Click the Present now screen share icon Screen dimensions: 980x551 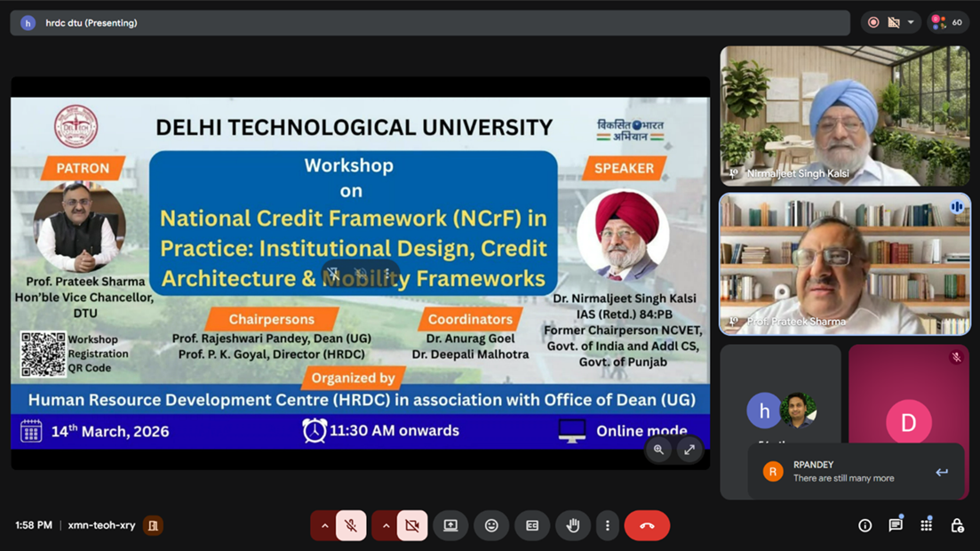(450, 526)
